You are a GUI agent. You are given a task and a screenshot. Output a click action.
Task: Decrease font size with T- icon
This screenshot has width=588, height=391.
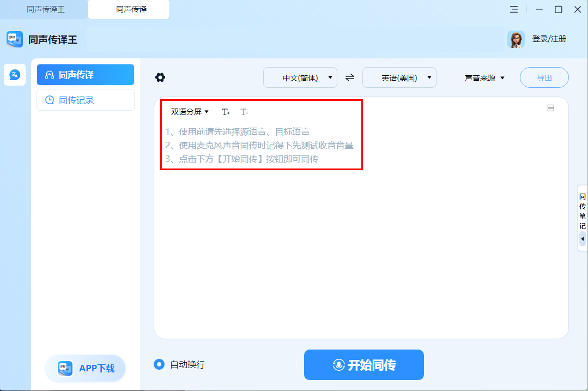244,112
